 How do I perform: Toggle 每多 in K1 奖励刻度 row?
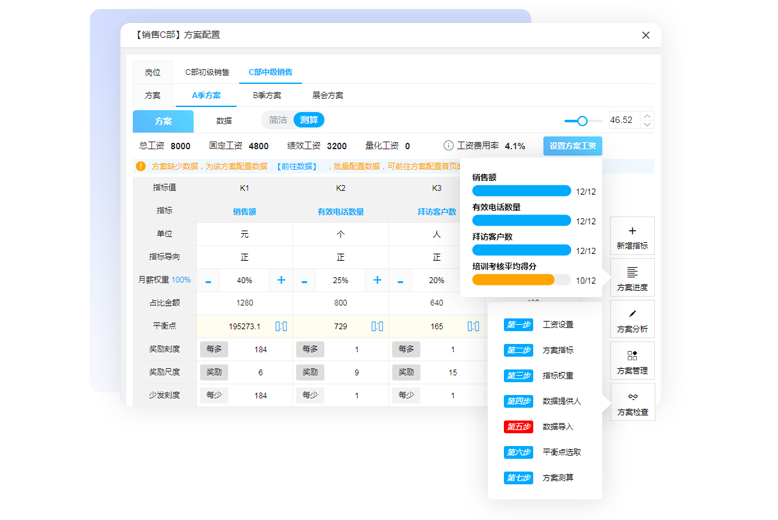point(214,349)
